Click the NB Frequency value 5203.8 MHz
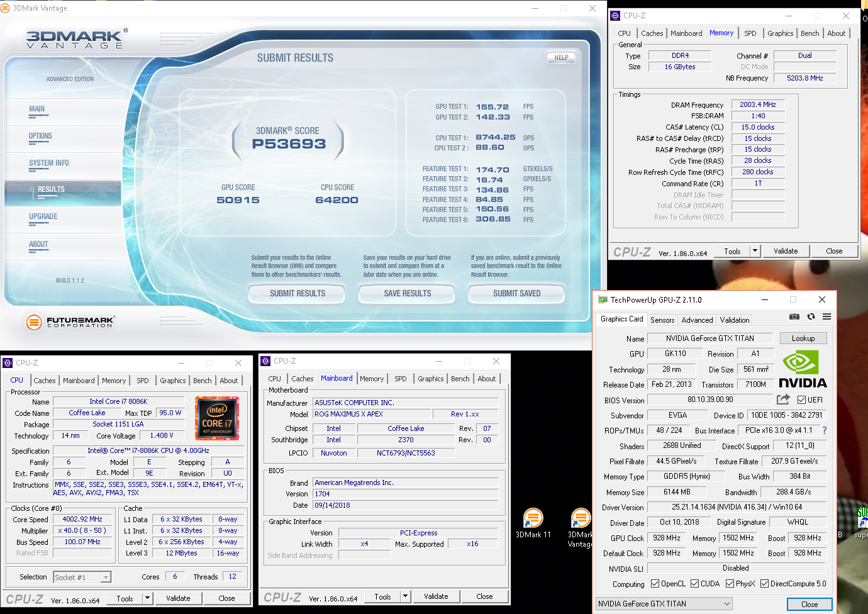Screen dimensions: 868x614 point(805,78)
